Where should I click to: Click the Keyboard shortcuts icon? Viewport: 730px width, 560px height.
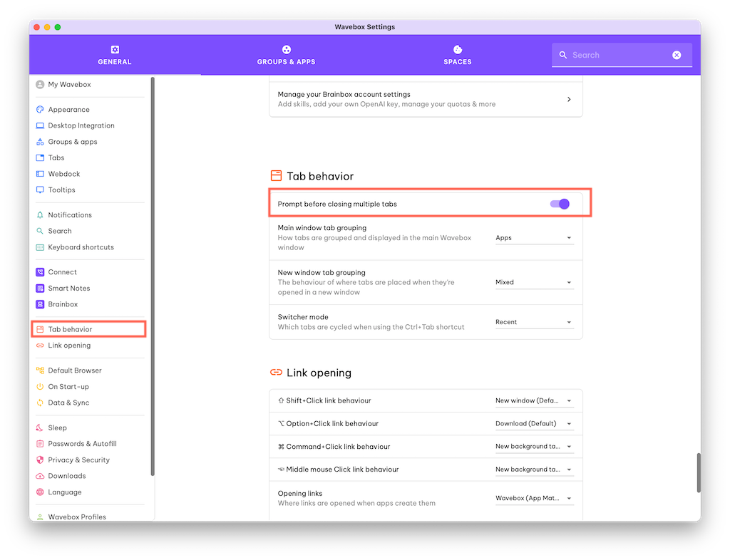(x=40, y=247)
